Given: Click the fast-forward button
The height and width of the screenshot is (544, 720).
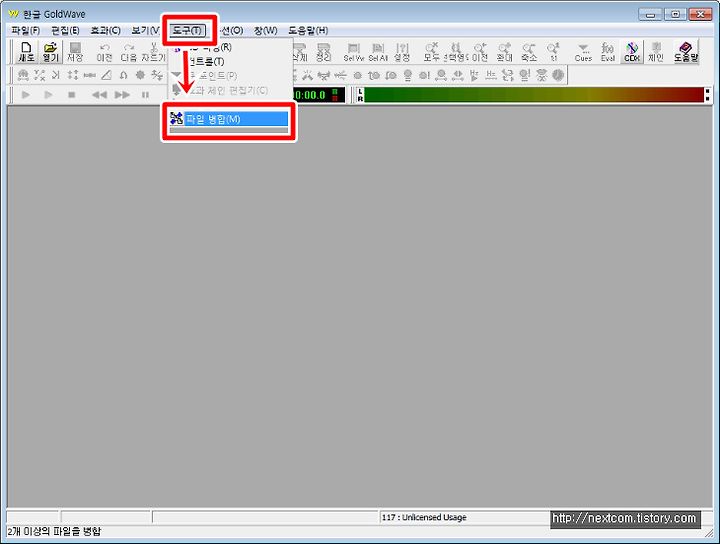Looking at the screenshot, I should click(x=122, y=95).
